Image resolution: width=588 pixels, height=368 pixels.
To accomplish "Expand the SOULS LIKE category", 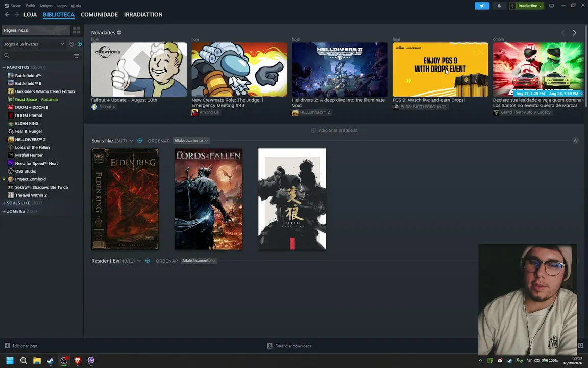I will tap(4, 203).
